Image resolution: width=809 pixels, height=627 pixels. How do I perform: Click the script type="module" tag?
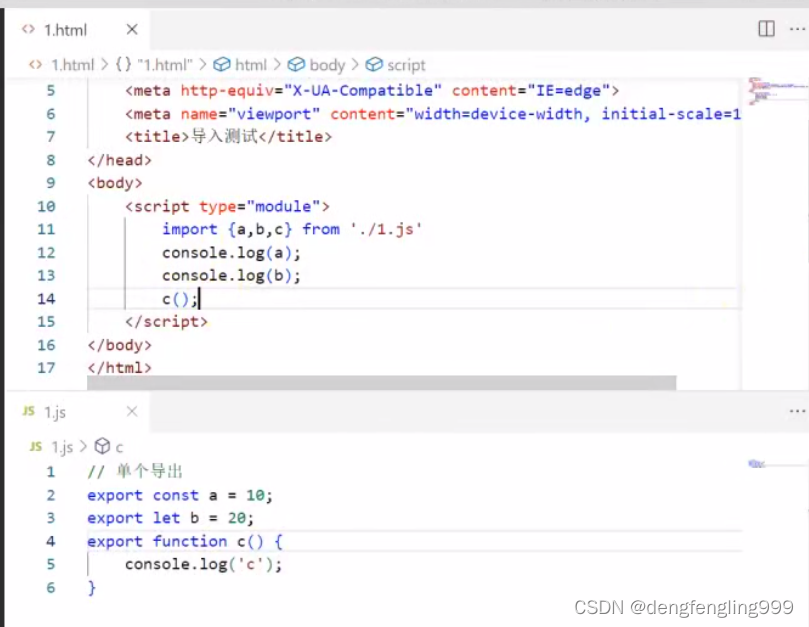coord(227,206)
